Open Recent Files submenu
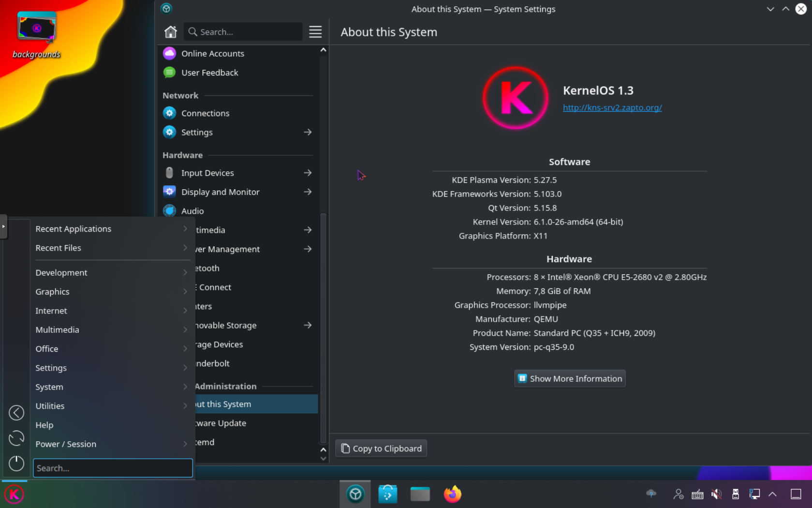The width and height of the screenshot is (812, 508). 112,248
